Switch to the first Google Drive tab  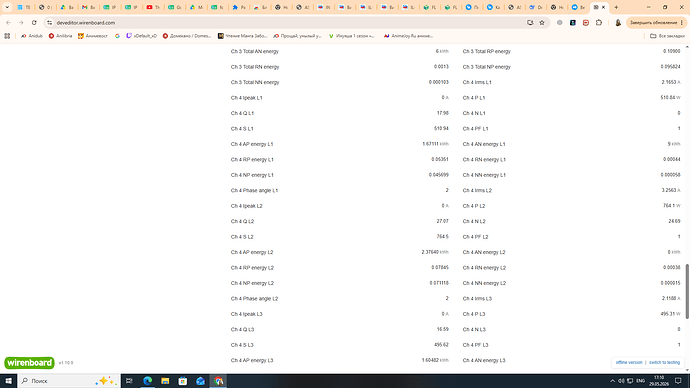click(66, 7)
